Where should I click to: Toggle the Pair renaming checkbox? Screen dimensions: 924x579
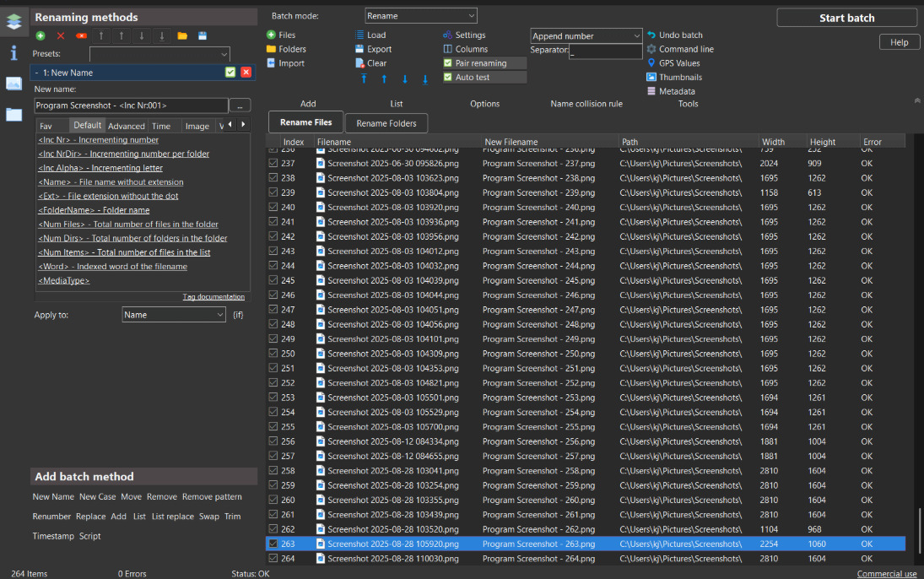pos(448,63)
